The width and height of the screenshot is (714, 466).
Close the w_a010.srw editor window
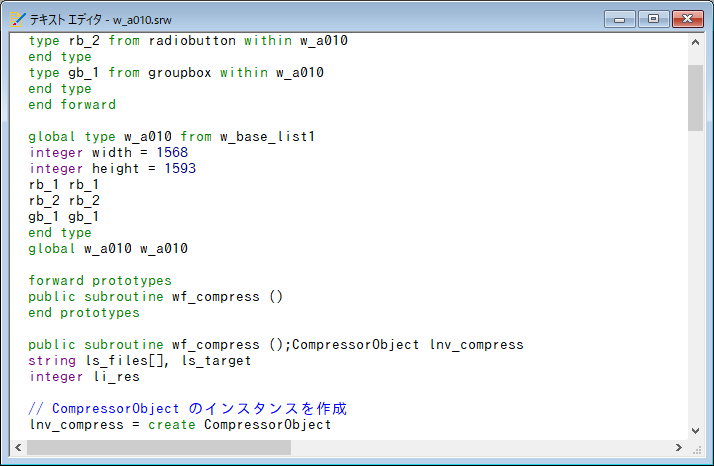tap(686, 19)
